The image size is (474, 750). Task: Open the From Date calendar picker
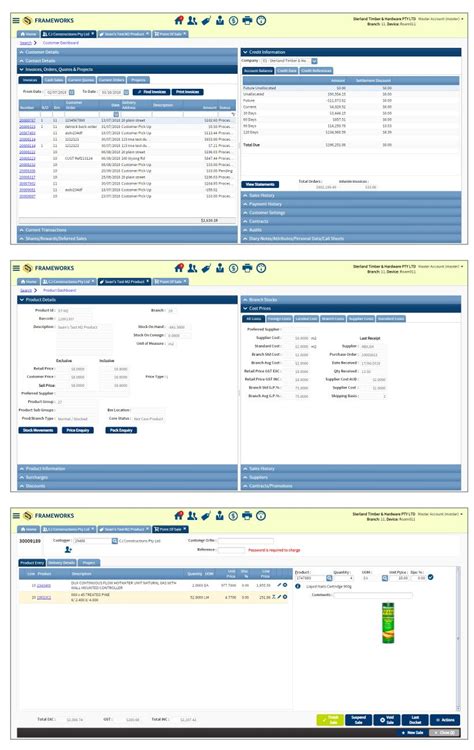(72, 92)
